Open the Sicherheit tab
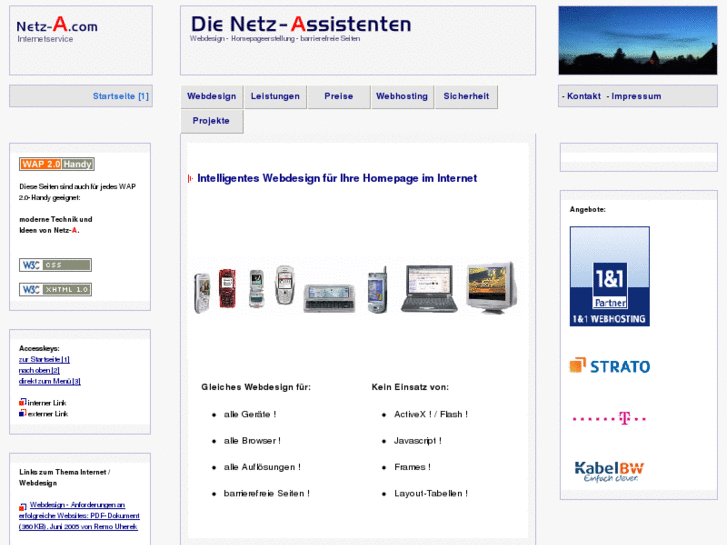Image resolution: width=727 pixels, height=545 pixels. (x=466, y=96)
